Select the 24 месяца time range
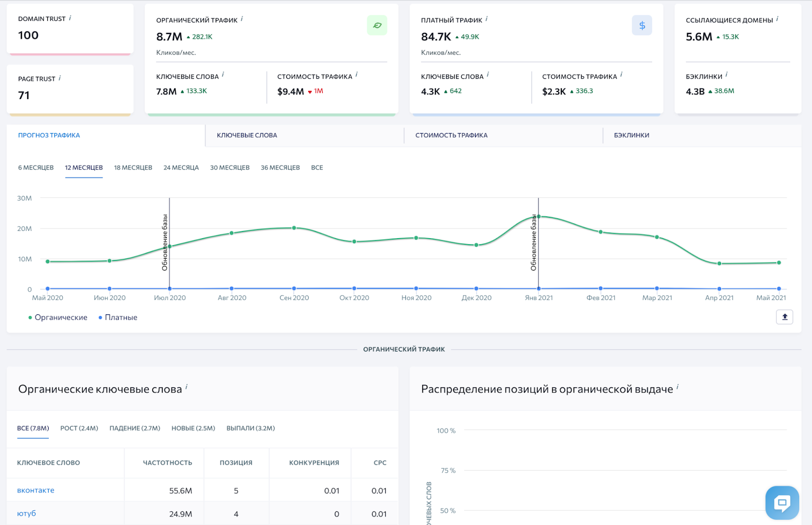Viewport: 812px width, 525px height. tap(181, 168)
